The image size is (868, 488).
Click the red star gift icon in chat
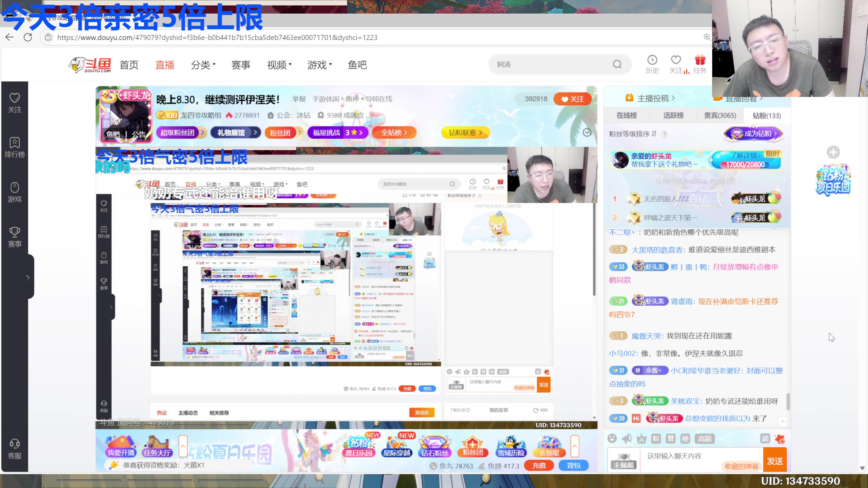click(780, 439)
